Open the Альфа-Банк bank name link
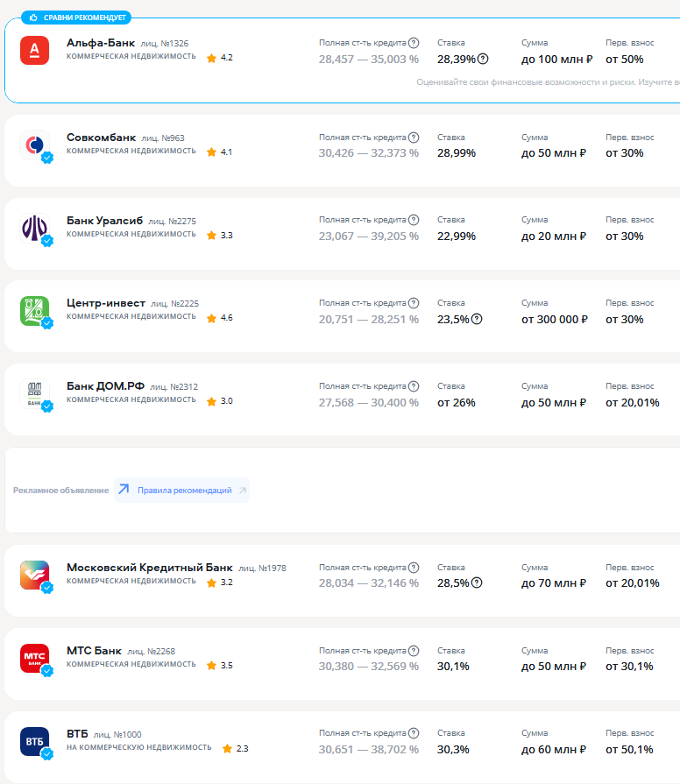Viewport: 680px width, 784px height. (100, 42)
